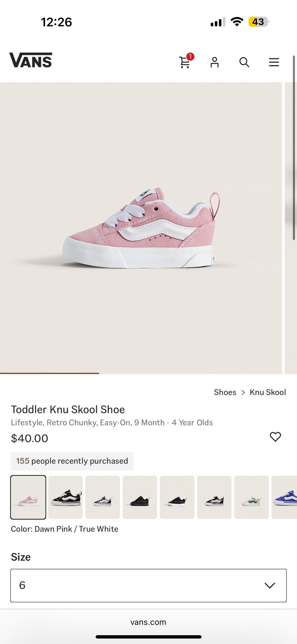297x644 pixels.
Task: Toggle the heart wishlist for this shoe
Action: tap(275, 437)
